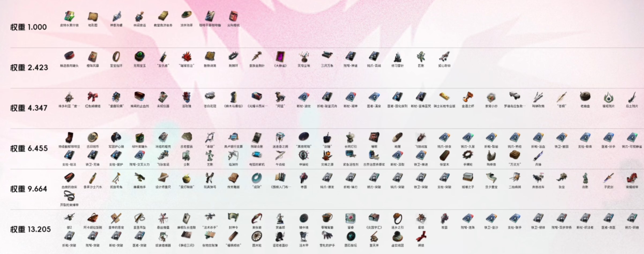
Task: Click the 虚实线团 yarn ball icon
Action: coord(397,236)
